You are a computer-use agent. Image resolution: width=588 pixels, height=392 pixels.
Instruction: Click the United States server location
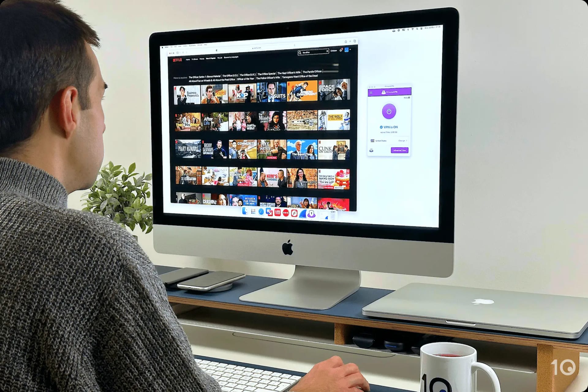pyautogui.click(x=384, y=141)
